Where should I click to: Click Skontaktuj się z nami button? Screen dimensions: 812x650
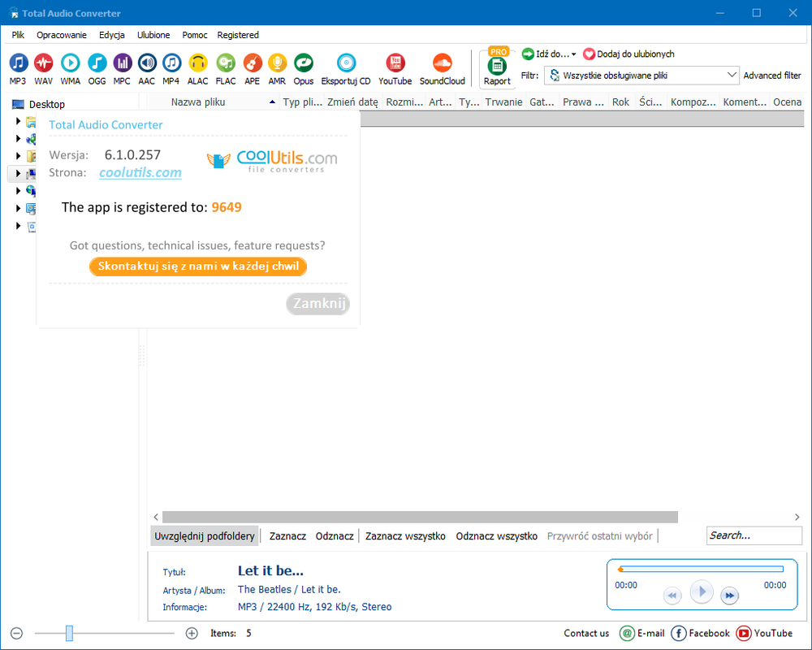point(198,266)
